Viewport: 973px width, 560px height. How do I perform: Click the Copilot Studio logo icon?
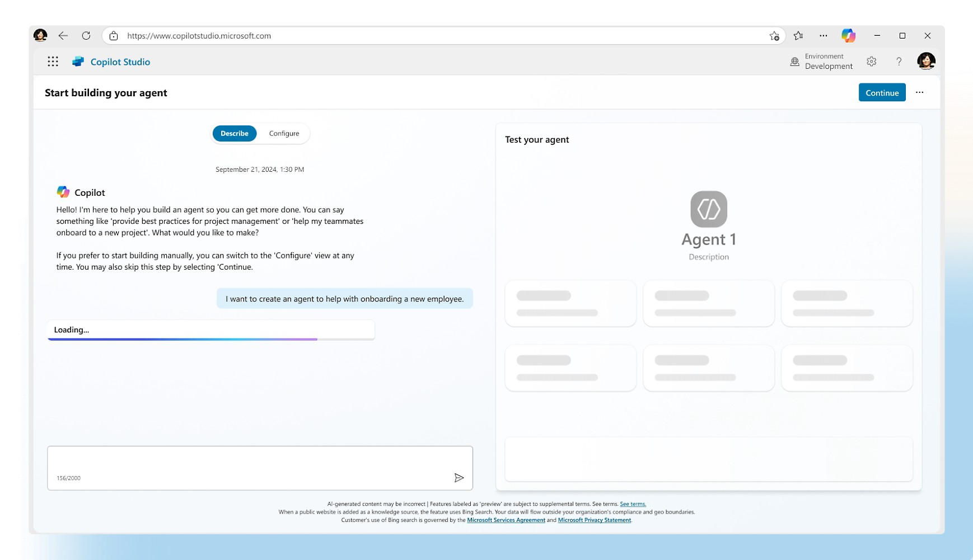pyautogui.click(x=78, y=62)
